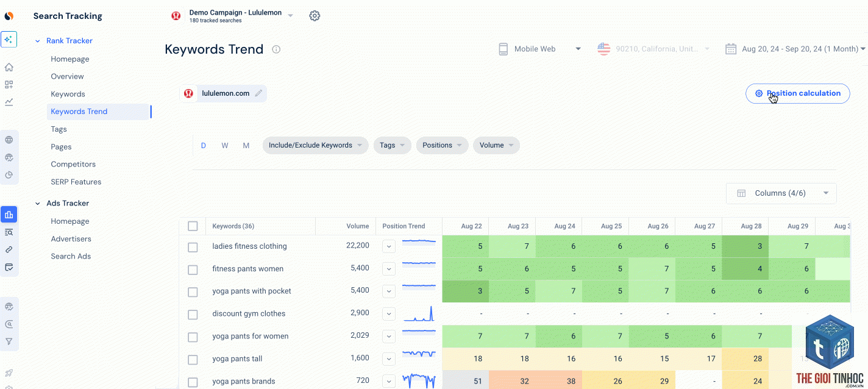Open campaign settings gear icon
The width and height of the screenshot is (868, 389).
tap(315, 16)
